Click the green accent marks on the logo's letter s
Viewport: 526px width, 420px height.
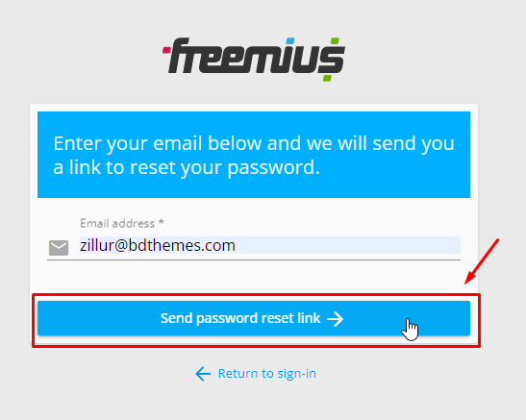(x=331, y=60)
